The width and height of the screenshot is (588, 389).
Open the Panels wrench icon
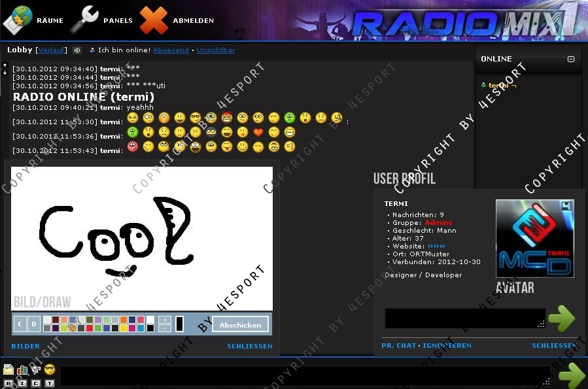[84, 20]
